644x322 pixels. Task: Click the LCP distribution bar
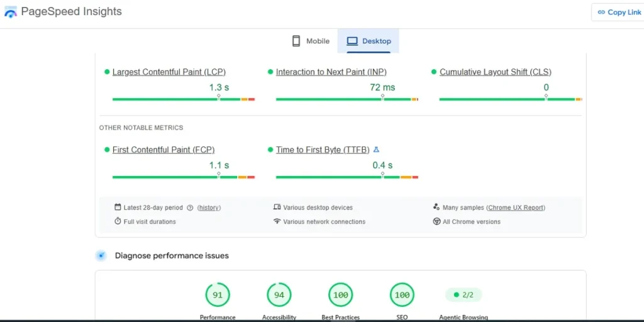(184, 99)
